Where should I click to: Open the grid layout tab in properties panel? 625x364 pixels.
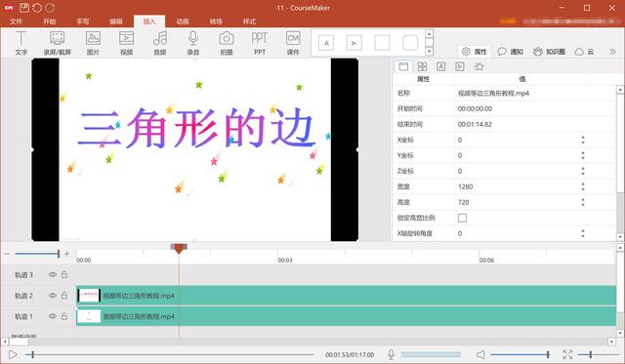pyautogui.click(x=422, y=66)
